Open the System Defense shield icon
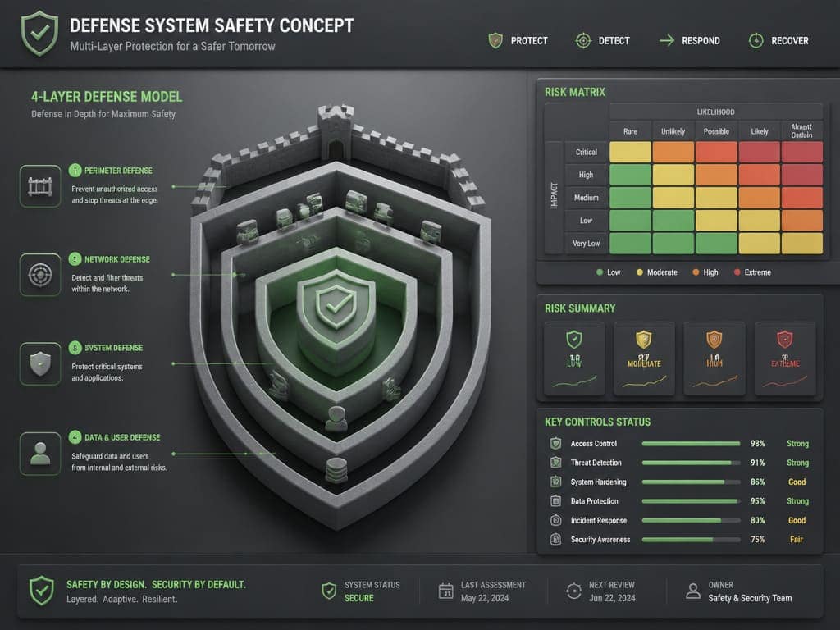 pyautogui.click(x=40, y=363)
